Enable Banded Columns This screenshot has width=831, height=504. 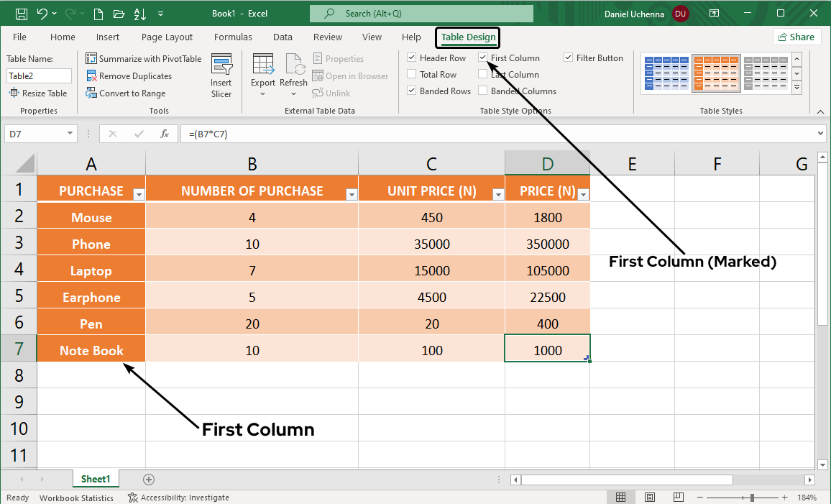[x=482, y=91]
